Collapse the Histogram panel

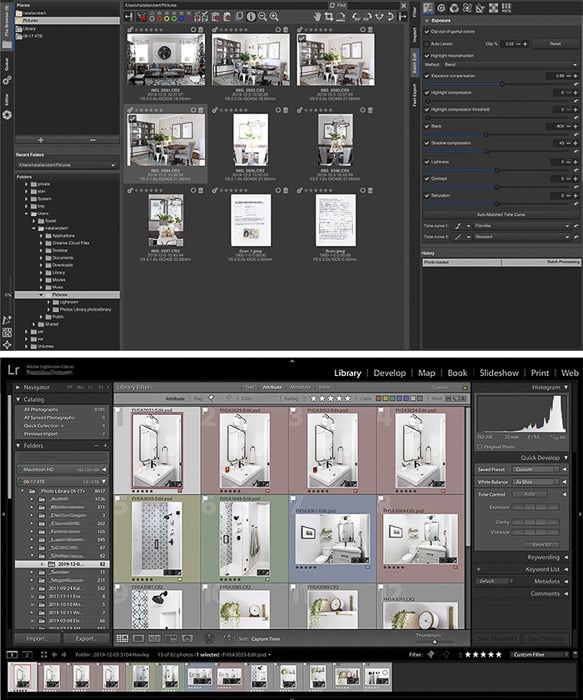click(566, 387)
